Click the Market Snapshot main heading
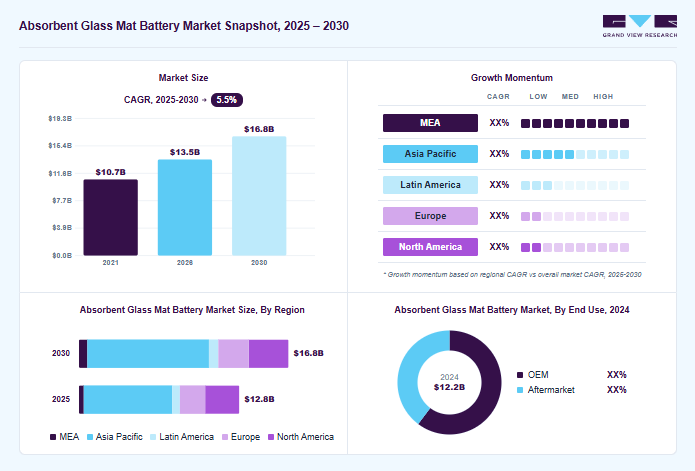Image resolution: width=695 pixels, height=471 pixels. coord(184,26)
